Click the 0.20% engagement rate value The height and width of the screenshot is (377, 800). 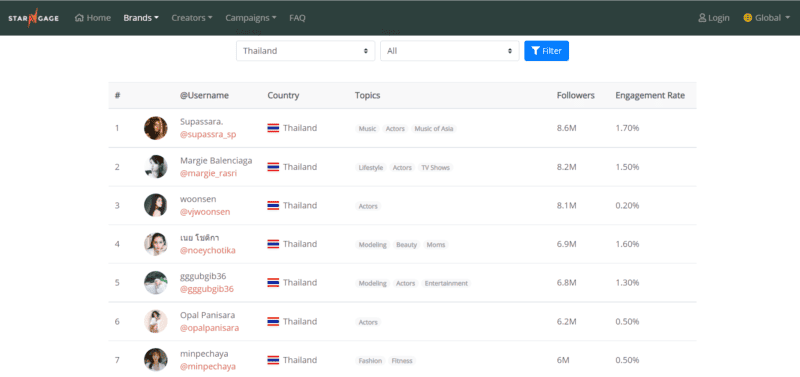[x=627, y=206]
